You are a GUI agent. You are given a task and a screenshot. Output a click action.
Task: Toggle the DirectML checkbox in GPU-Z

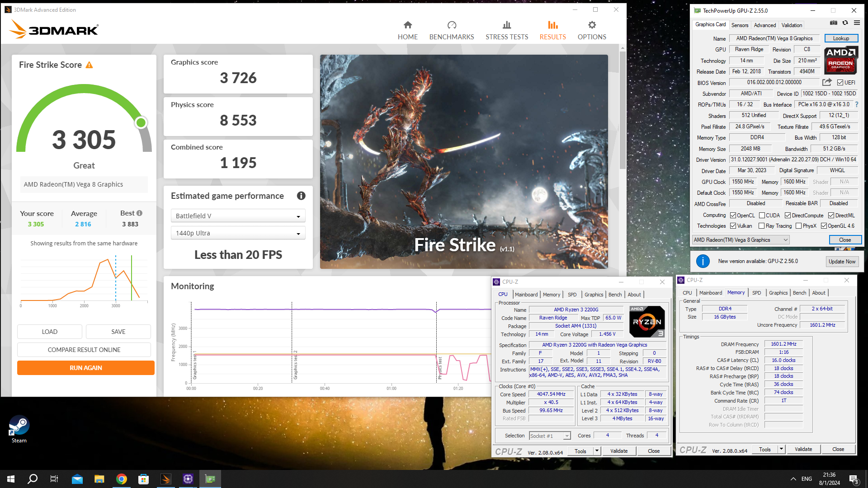(x=831, y=216)
